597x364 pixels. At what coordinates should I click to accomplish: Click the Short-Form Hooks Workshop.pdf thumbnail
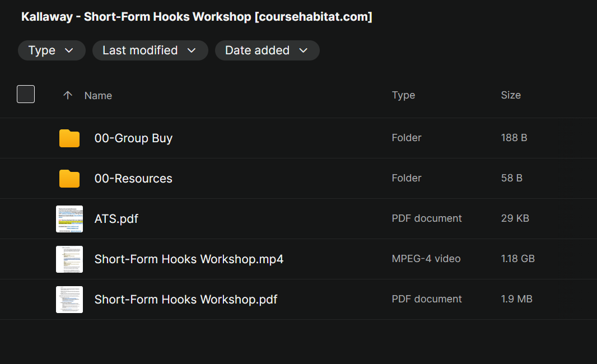[x=69, y=300]
